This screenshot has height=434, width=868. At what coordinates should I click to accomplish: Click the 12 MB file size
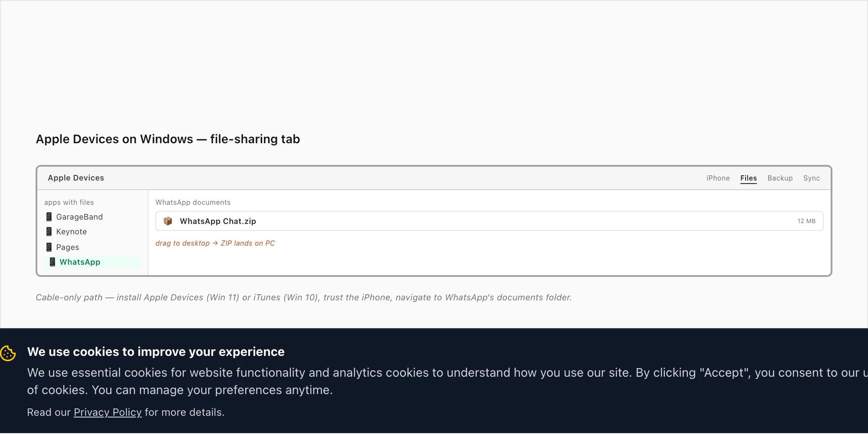[x=806, y=221]
